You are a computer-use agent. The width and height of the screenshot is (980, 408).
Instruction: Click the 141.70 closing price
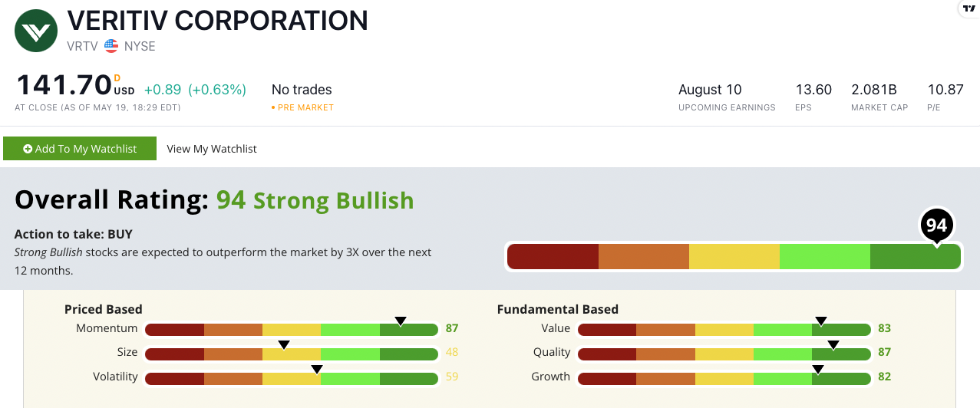pyautogui.click(x=63, y=84)
